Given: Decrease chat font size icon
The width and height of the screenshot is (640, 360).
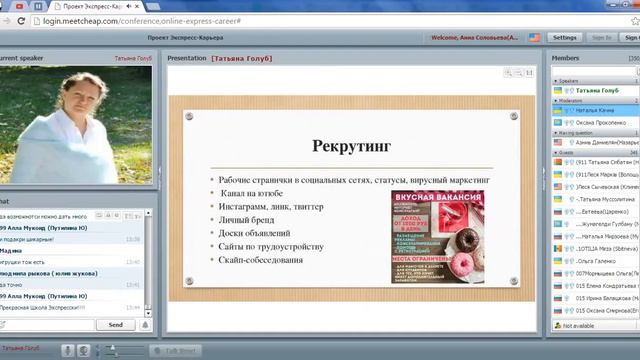Looking at the screenshot, I should [x=137, y=216].
